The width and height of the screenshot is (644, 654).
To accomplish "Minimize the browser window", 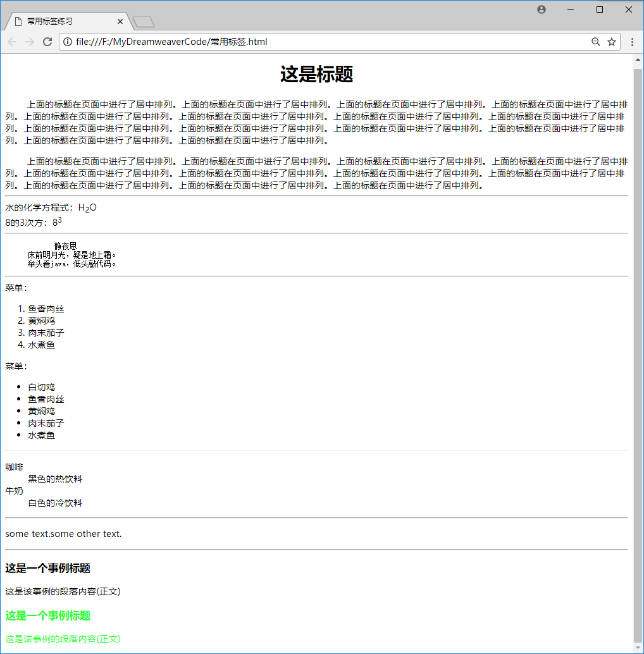I will (x=571, y=9).
